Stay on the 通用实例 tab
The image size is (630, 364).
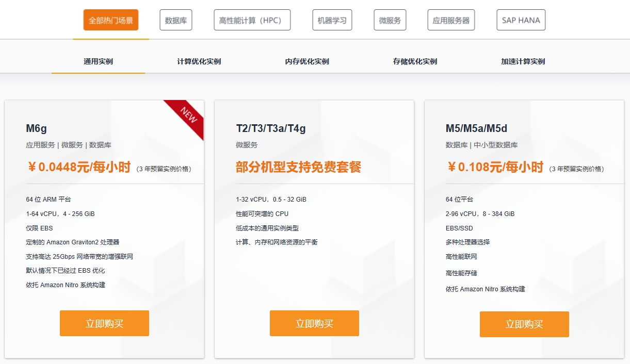(98, 61)
